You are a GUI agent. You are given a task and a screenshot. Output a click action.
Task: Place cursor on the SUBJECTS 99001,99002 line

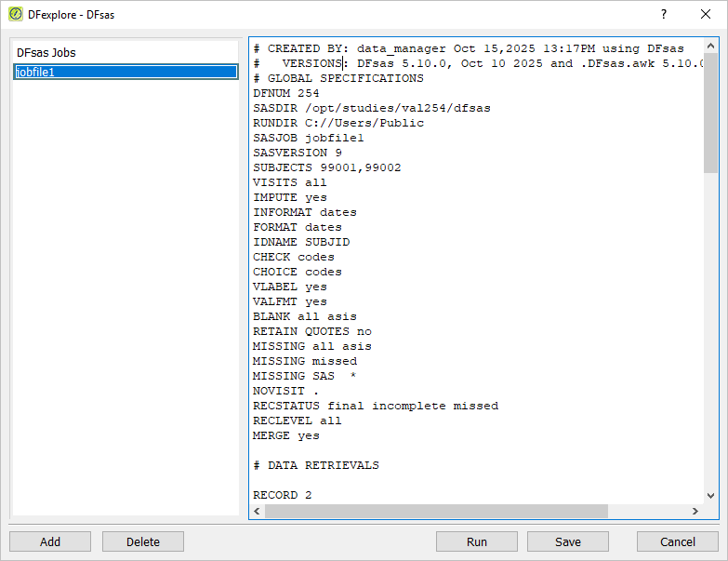(x=327, y=167)
